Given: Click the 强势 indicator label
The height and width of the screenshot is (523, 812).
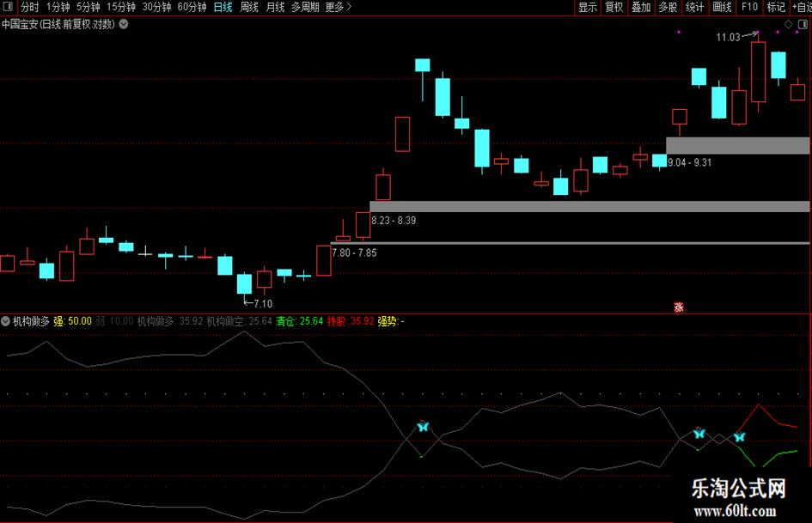Looking at the screenshot, I should tap(388, 321).
